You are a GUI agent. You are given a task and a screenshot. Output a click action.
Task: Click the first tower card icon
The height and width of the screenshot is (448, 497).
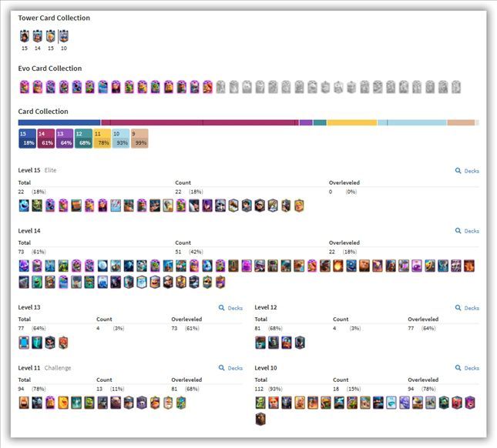(x=25, y=36)
